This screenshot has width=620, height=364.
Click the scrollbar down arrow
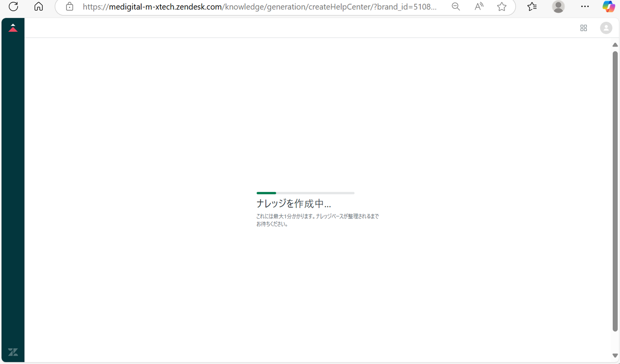[615, 356]
